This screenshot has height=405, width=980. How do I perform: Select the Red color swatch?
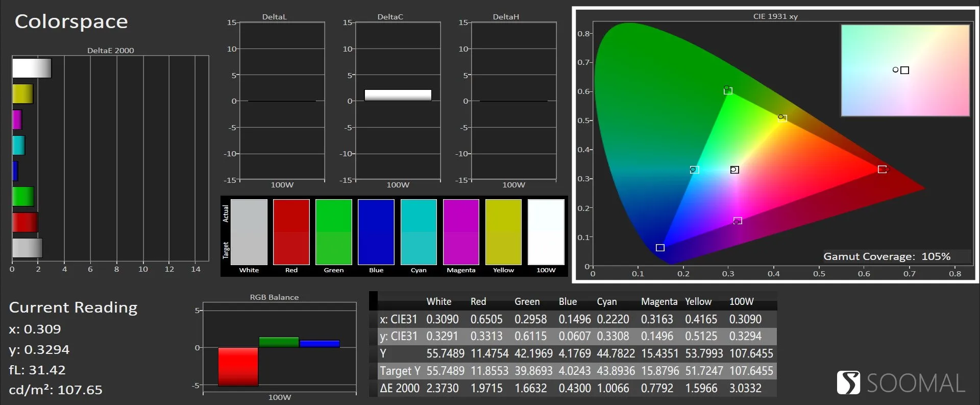pos(291,232)
